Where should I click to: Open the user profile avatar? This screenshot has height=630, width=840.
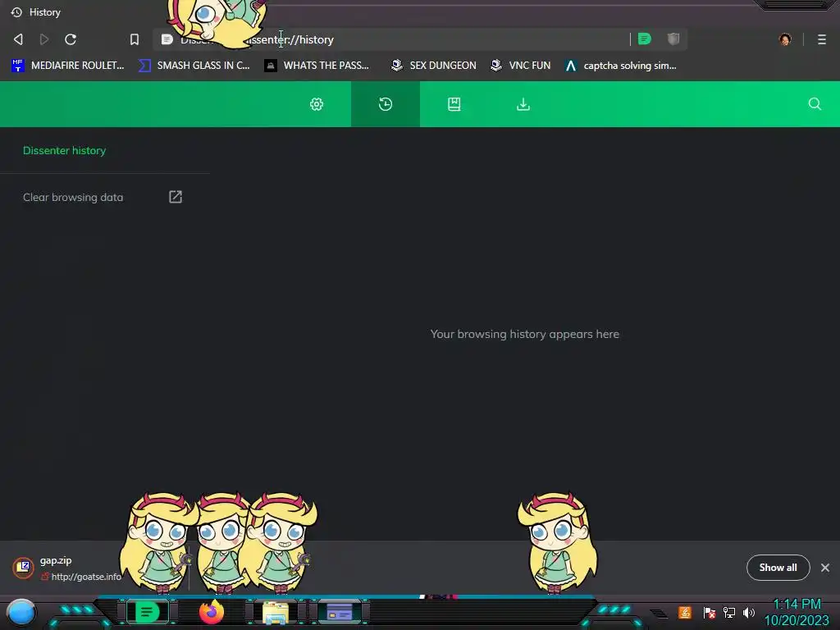(785, 39)
